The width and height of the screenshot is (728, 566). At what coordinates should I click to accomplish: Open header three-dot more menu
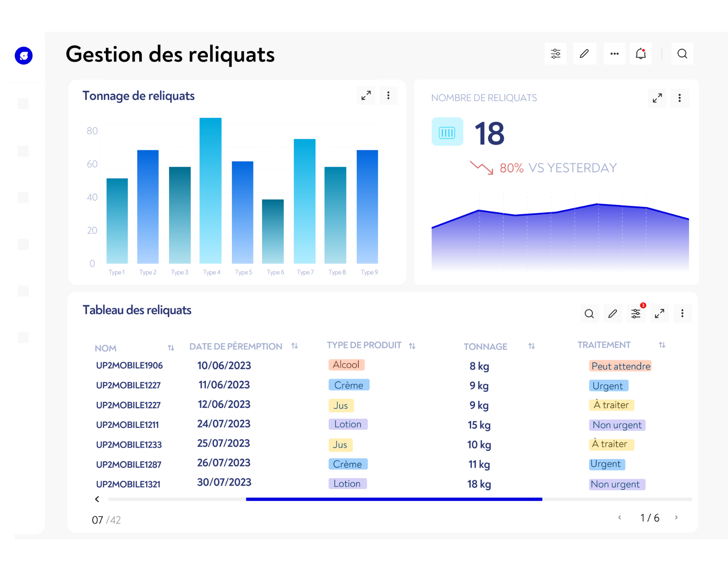tap(614, 54)
